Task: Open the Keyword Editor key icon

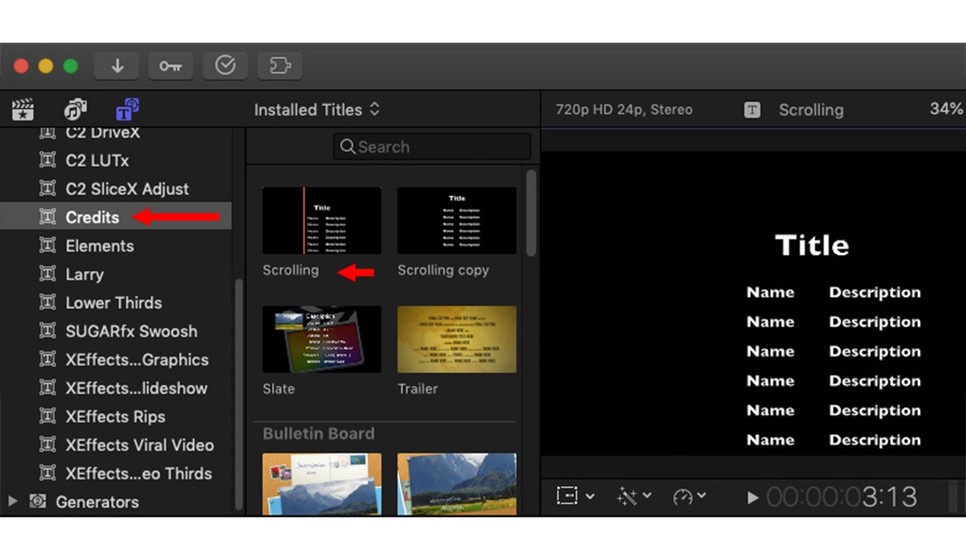Action: pos(171,66)
